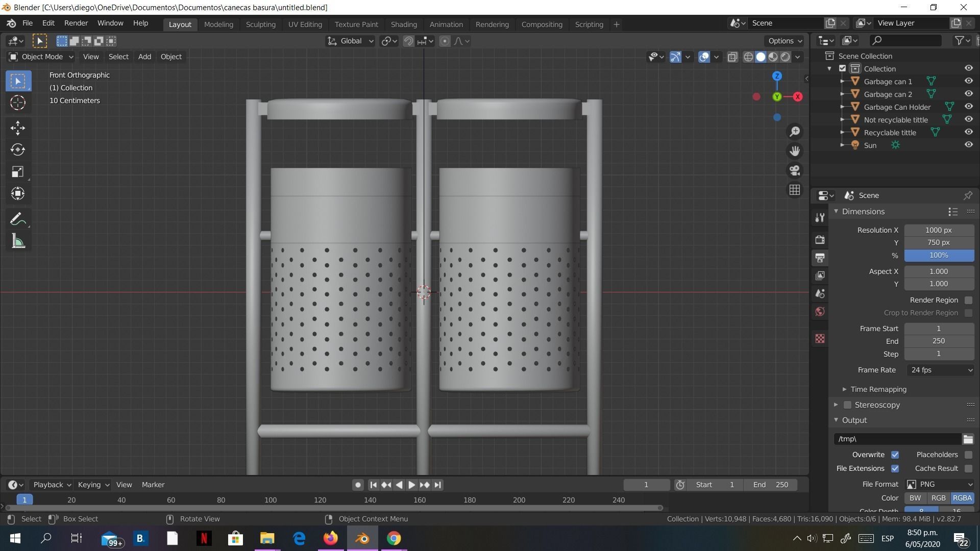Switch to orthographic/perspective grid view

[x=795, y=190]
